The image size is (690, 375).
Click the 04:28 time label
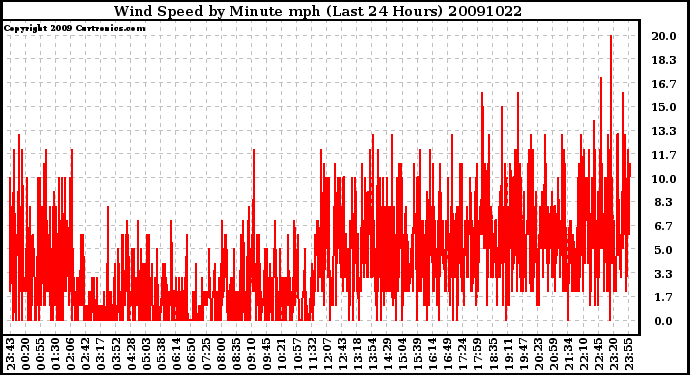[131, 354]
